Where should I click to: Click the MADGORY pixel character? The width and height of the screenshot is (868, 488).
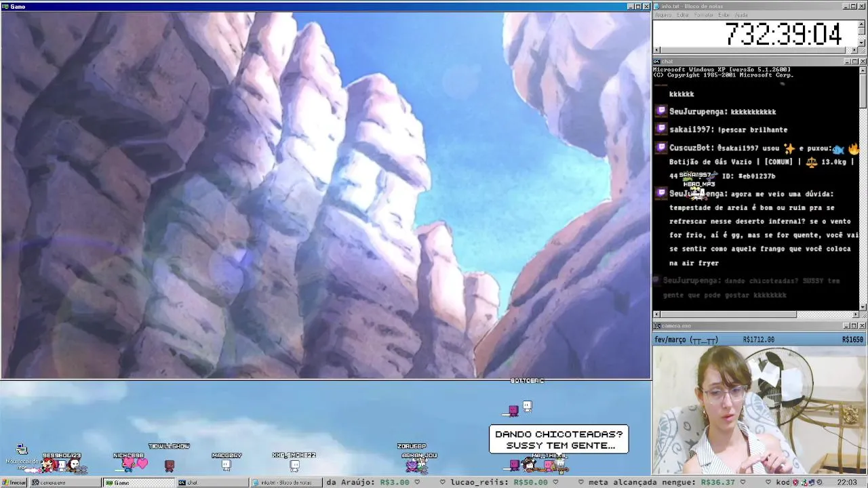tap(226, 465)
